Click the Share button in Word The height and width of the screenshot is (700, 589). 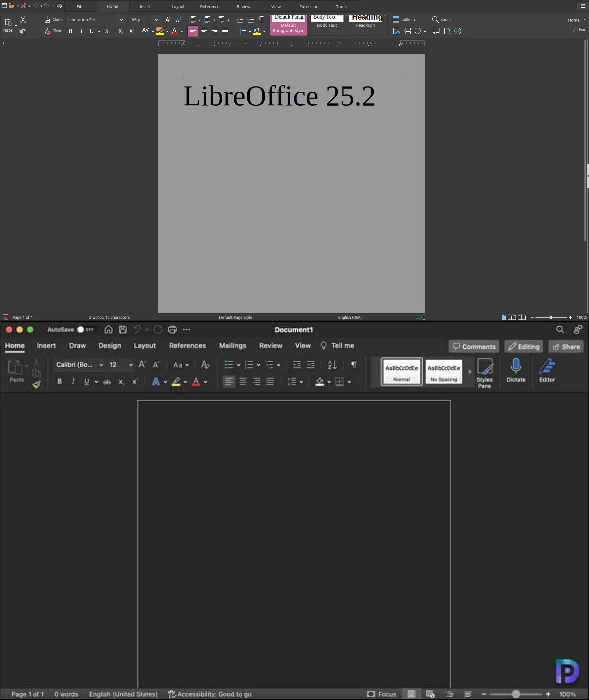click(566, 347)
